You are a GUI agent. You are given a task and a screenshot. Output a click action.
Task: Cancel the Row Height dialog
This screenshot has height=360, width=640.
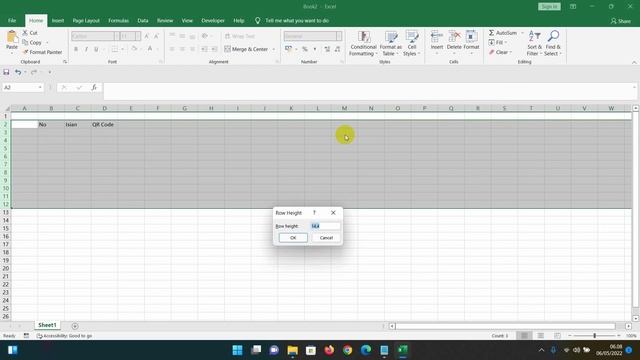pyautogui.click(x=326, y=238)
